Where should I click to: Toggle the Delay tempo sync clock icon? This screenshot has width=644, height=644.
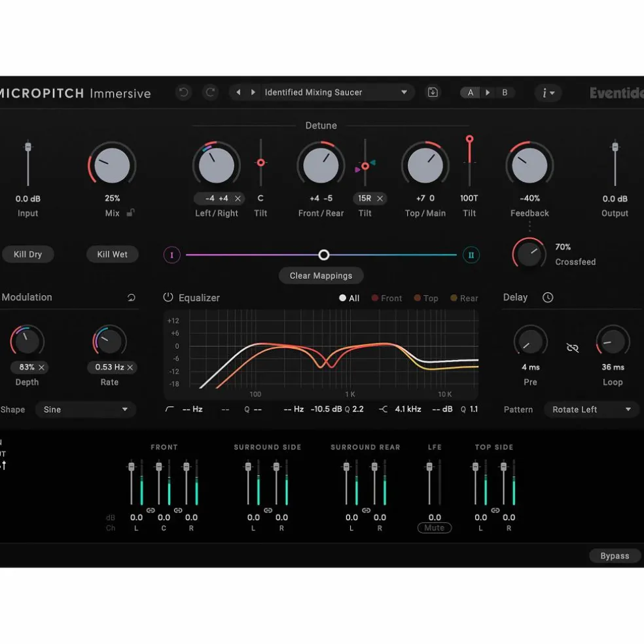pyautogui.click(x=548, y=297)
